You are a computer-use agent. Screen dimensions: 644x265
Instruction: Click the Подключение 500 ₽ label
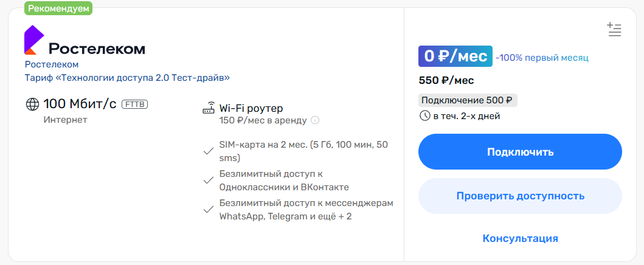click(468, 100)
